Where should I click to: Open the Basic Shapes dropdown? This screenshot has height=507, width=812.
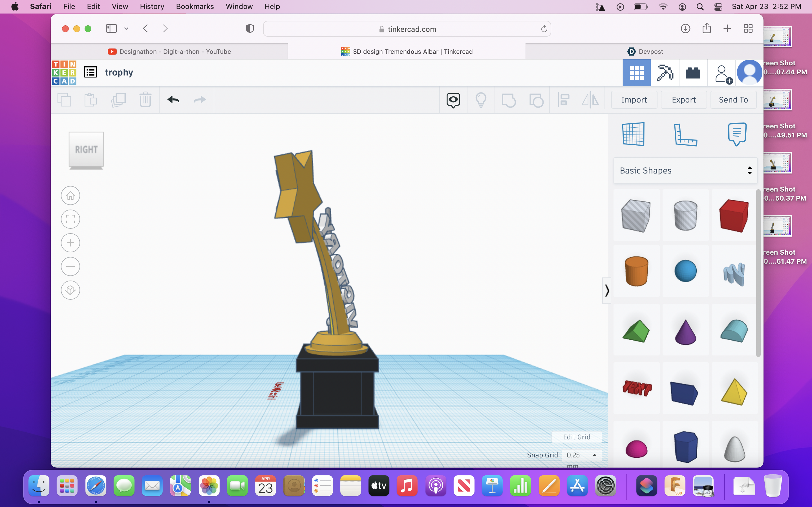pyautogui.click(x=685, y=171)
